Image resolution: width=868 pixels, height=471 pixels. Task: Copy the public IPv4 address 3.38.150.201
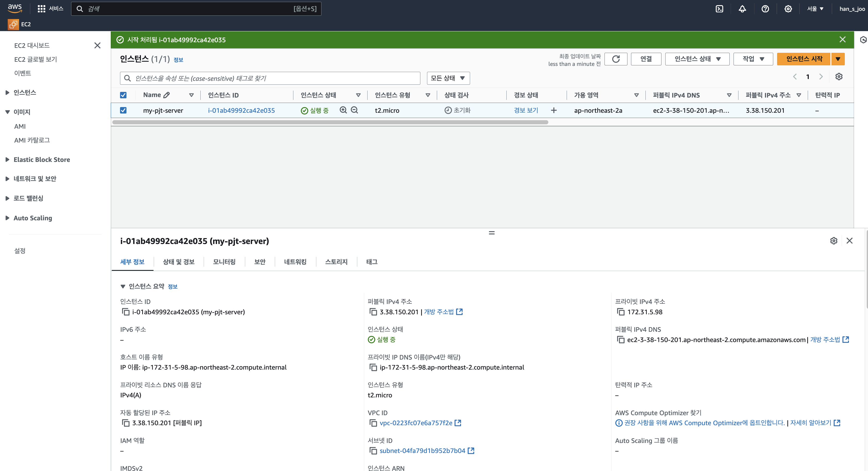[373, 312]
